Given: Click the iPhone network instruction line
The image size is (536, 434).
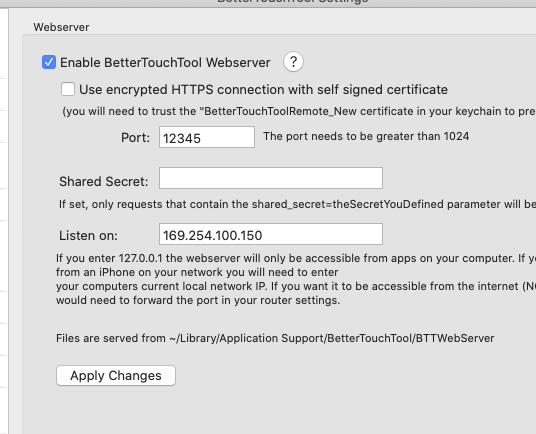Looking at the screenshot, I should point(197,272).
